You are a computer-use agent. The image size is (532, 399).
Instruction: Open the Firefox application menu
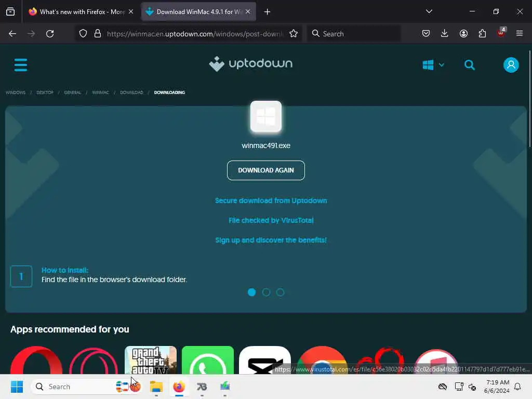pos(519,34)
